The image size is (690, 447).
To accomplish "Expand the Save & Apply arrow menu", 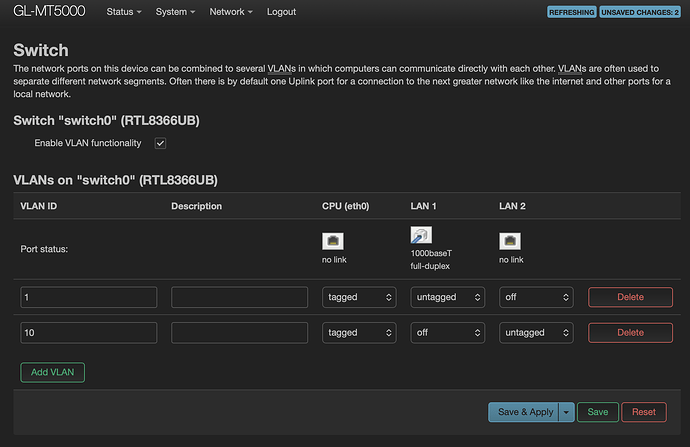I will pos(567,412).
